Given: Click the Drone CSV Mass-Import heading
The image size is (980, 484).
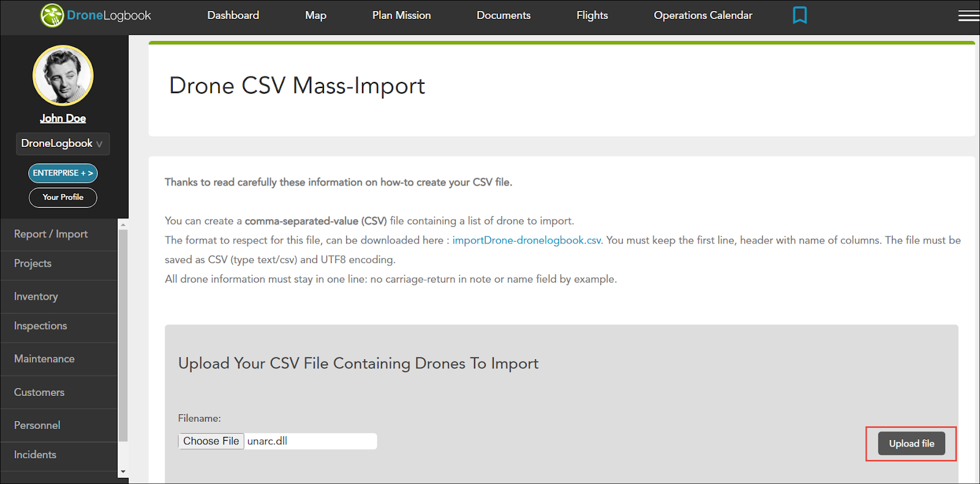Looking at the screenshot, I should click(297, 86).
